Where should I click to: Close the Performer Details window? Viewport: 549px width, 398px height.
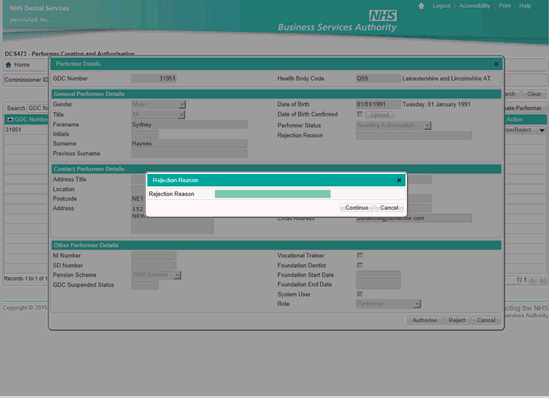(x=496, y=64)
